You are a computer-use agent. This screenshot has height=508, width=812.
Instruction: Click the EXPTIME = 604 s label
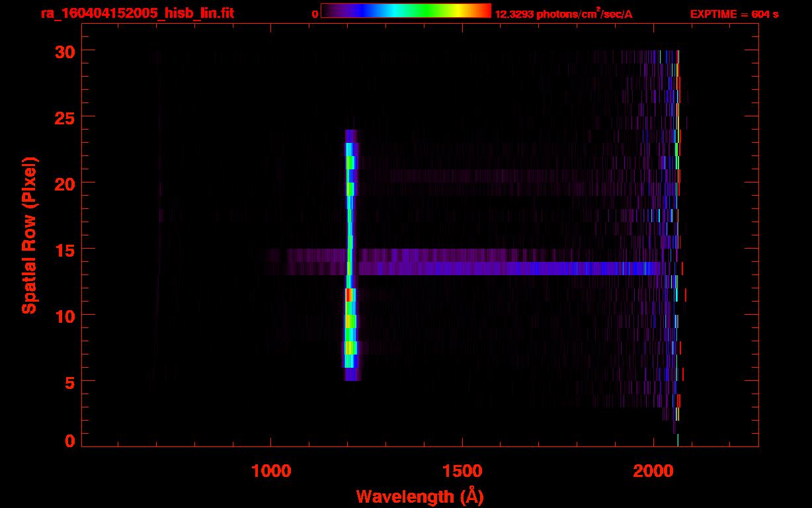coord(734,14)
